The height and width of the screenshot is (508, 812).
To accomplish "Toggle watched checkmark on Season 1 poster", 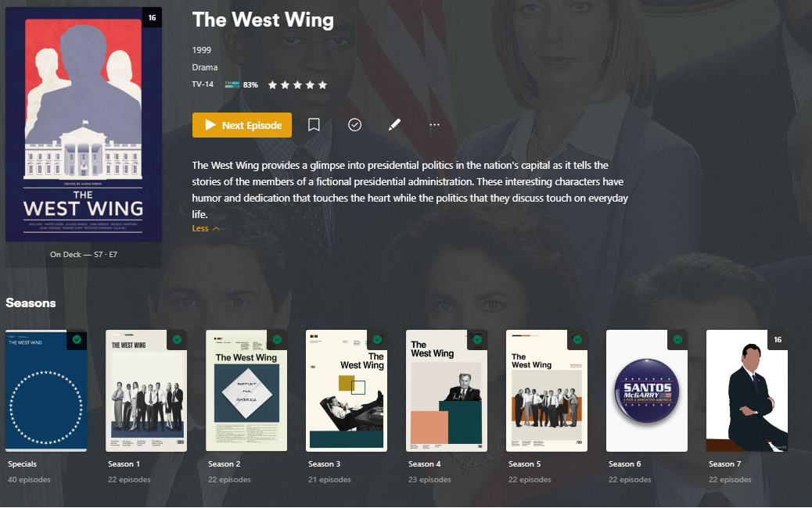I will 177,340.
